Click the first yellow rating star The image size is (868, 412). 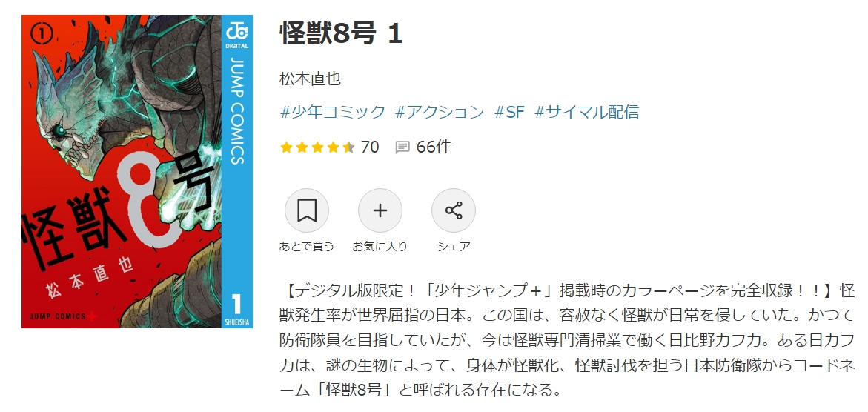(x=286, y=147)
